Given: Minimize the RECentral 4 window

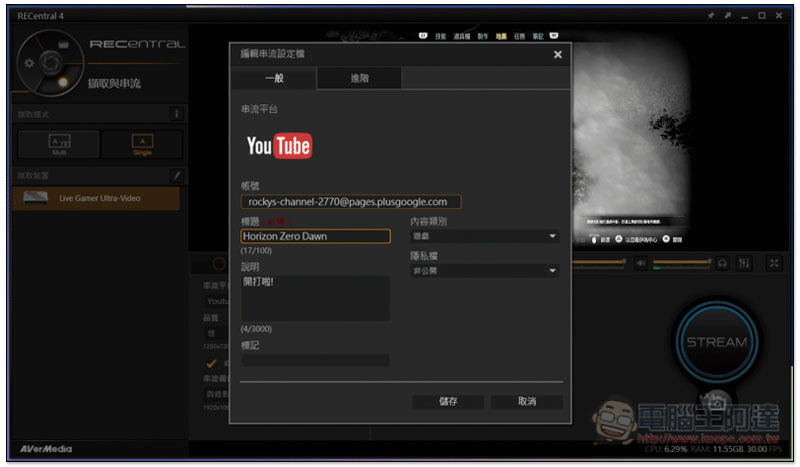Looking at the screenshot, I should point(744,16).
